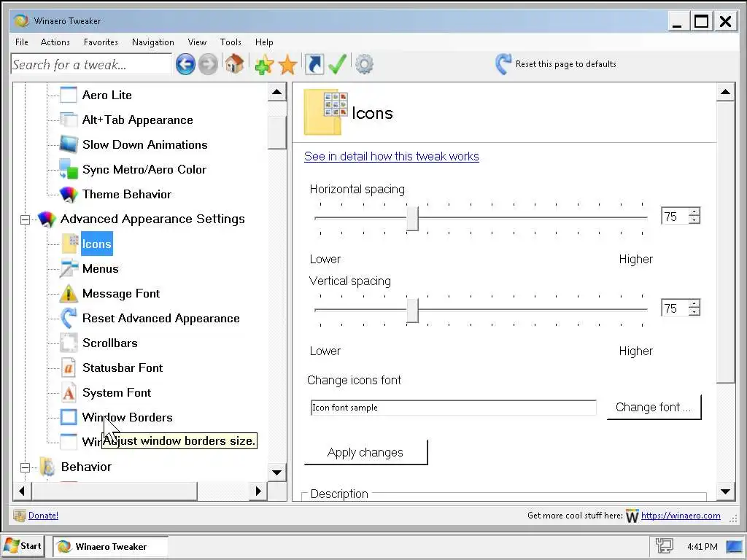Open the Windows Start button
747x560 pixels.
(23, 546)
